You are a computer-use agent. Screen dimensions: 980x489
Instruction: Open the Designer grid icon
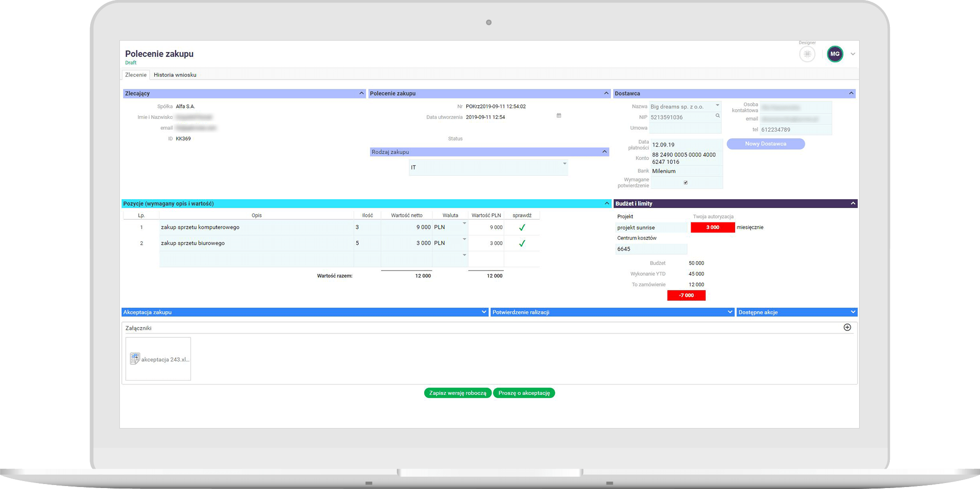coord(807,54)
